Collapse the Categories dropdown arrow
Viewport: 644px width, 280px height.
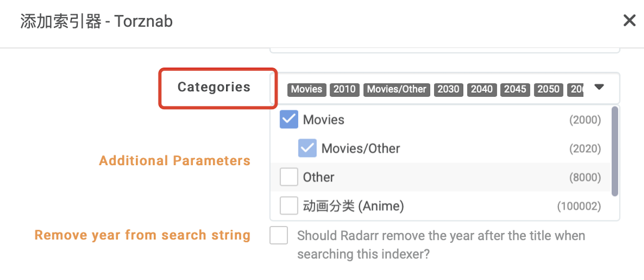pyautogui.click(x=599, y=87)
